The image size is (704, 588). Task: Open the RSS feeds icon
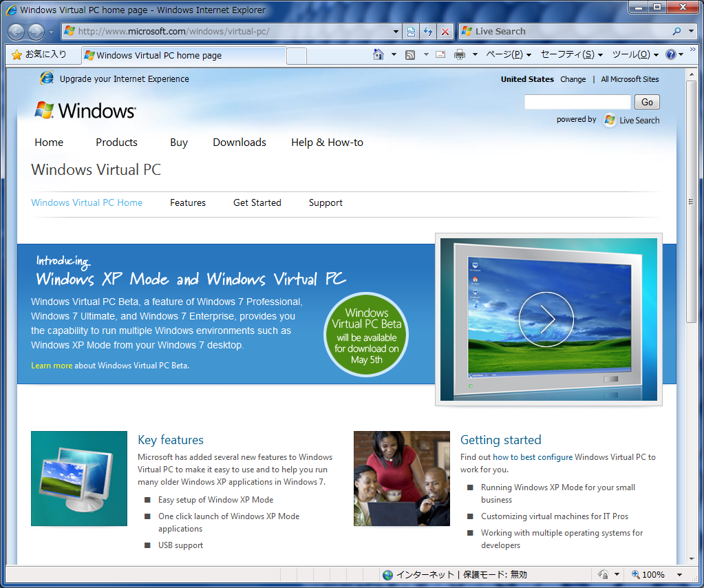click(410, 55)
